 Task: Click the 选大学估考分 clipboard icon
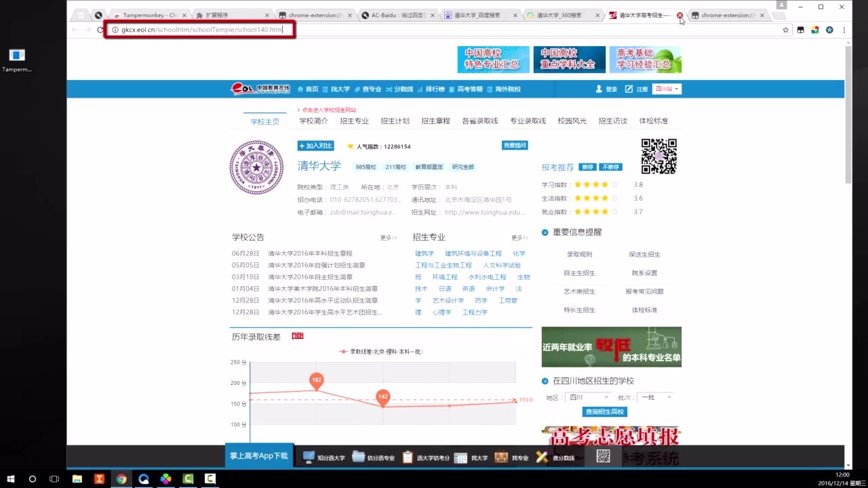(x=408, y=457)
